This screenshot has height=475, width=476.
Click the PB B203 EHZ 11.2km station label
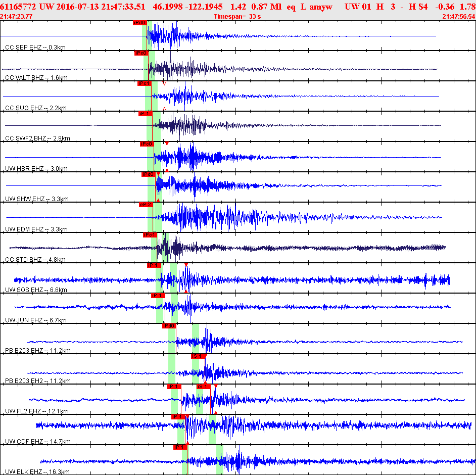pos(38,351)
